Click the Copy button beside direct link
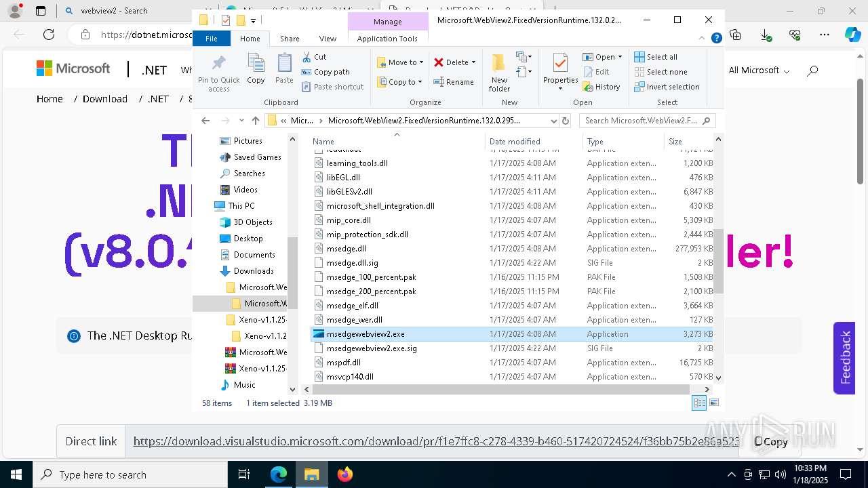This screenshot has width=868, height=488. coord(772,441)
